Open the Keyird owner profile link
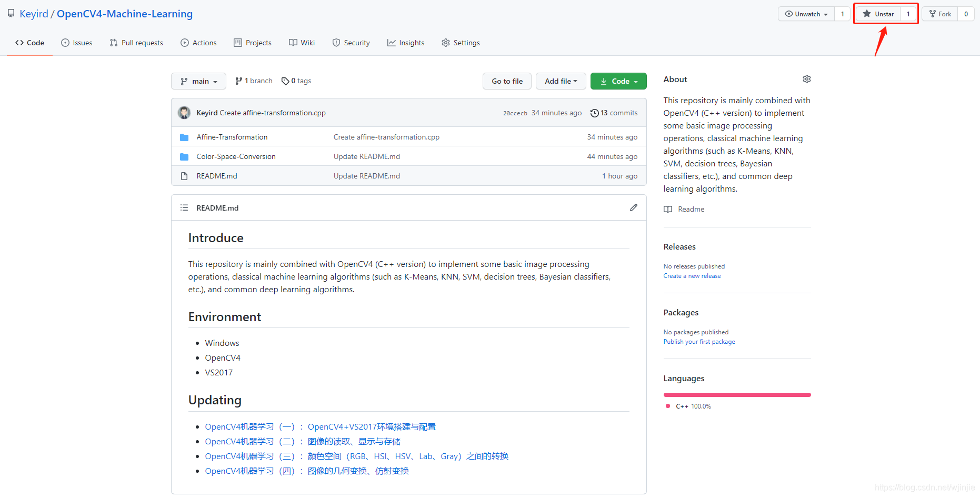Image resolution: width=980 pixels, height=497 pixels. coord(34,14)
